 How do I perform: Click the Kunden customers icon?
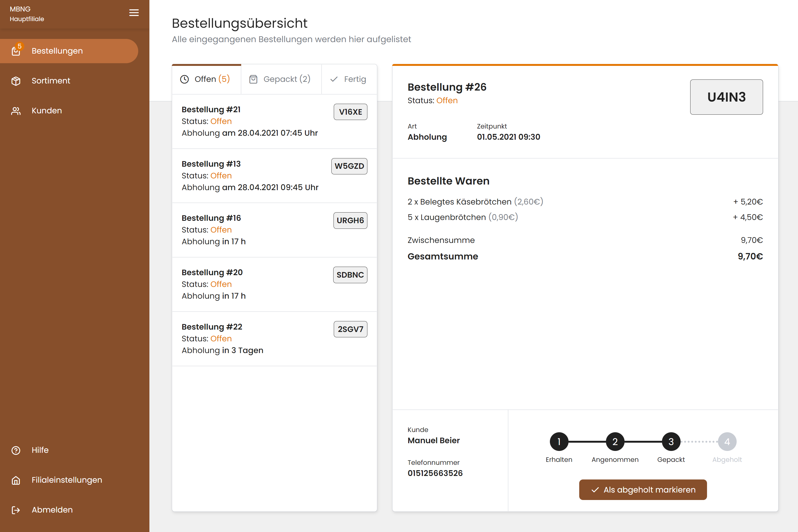pyautogui.click(x=16, y=111)
